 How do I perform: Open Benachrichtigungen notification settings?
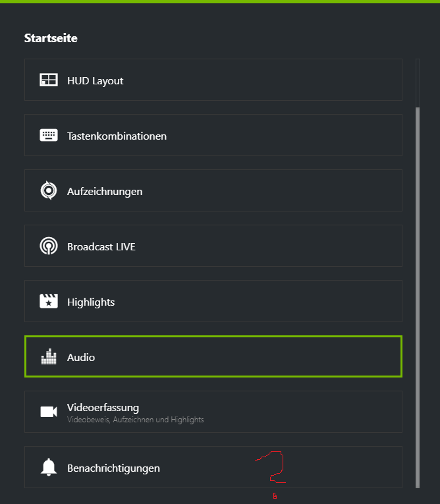point(213,467)
